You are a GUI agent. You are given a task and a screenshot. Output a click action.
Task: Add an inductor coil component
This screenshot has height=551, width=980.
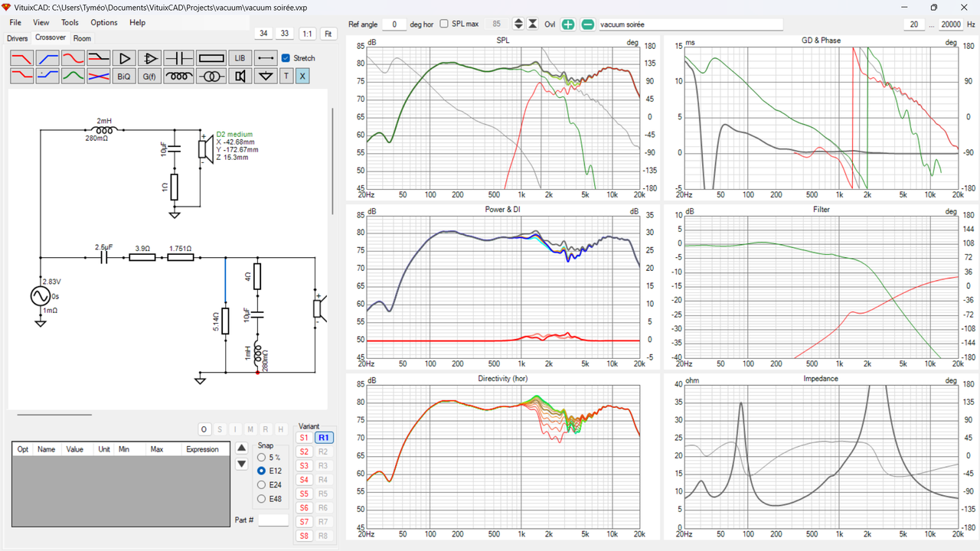coord(179,76)
